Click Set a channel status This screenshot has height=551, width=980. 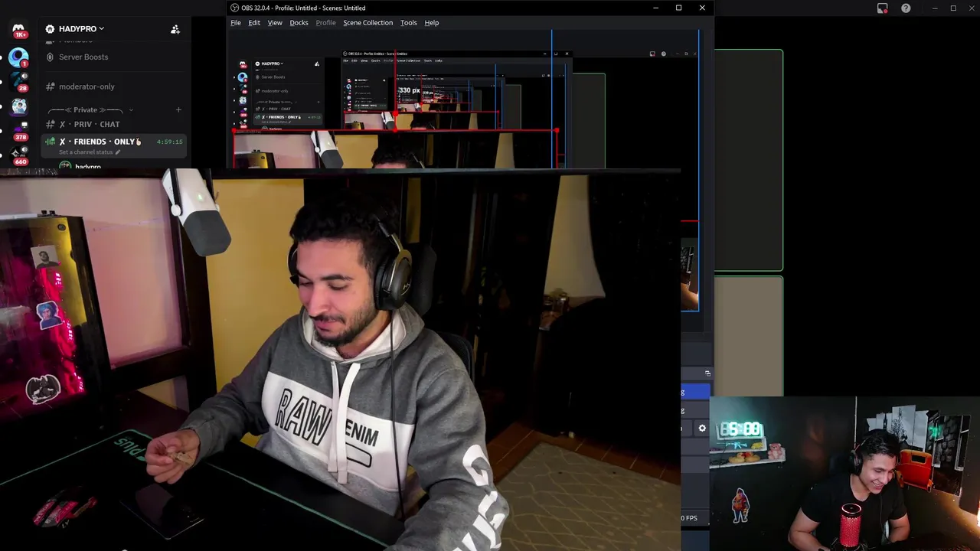coord(90,152)
